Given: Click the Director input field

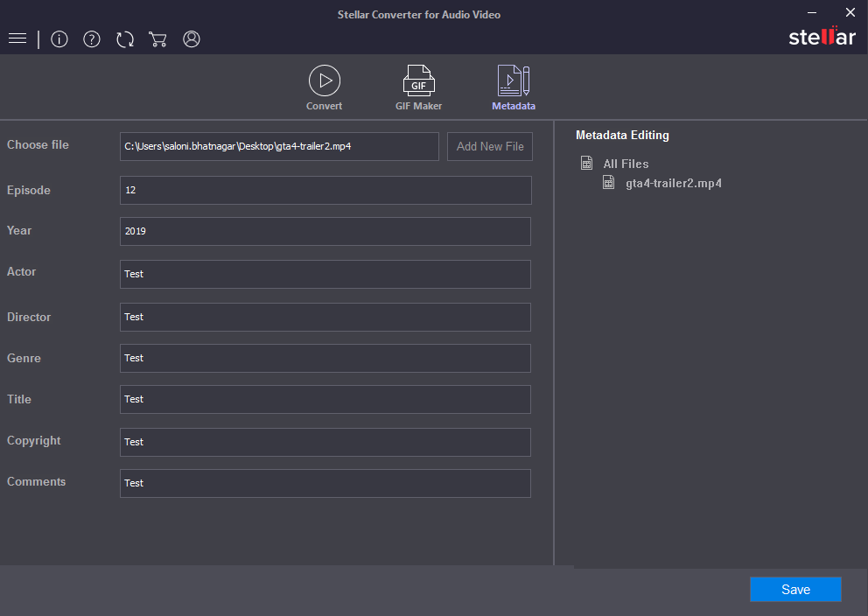Looking at the screenshot, I should coord(325,317).
